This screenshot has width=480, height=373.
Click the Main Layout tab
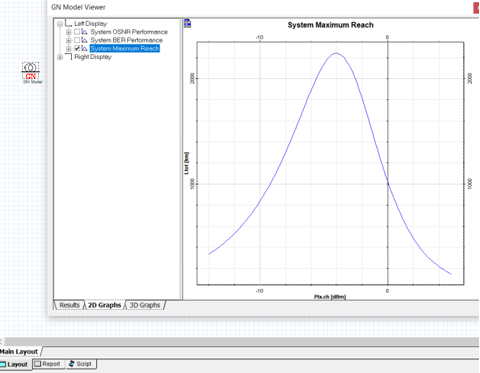click(x=19, y=351)
